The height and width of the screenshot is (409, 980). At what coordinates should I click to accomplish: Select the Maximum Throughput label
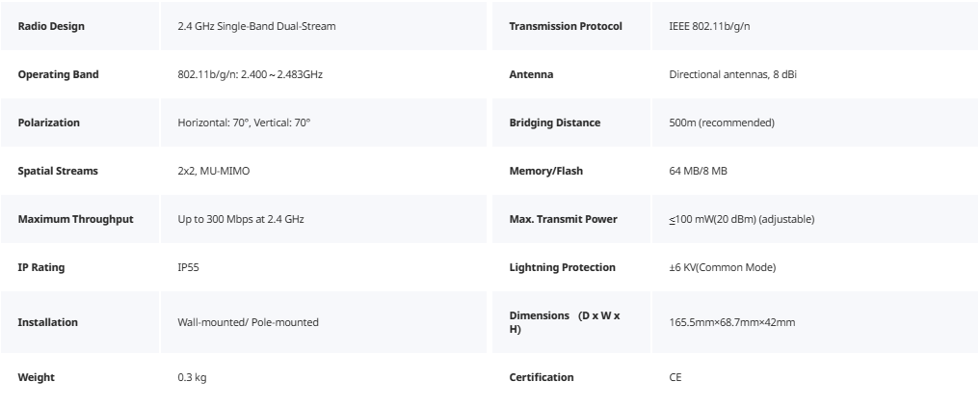click(x=75, y=219)
